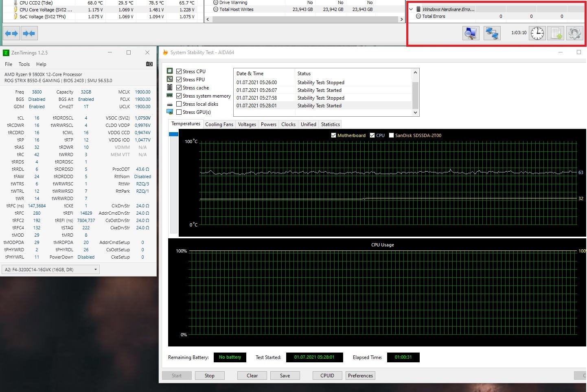Switch to the Unified tab
587x392 pixels.
308,124
